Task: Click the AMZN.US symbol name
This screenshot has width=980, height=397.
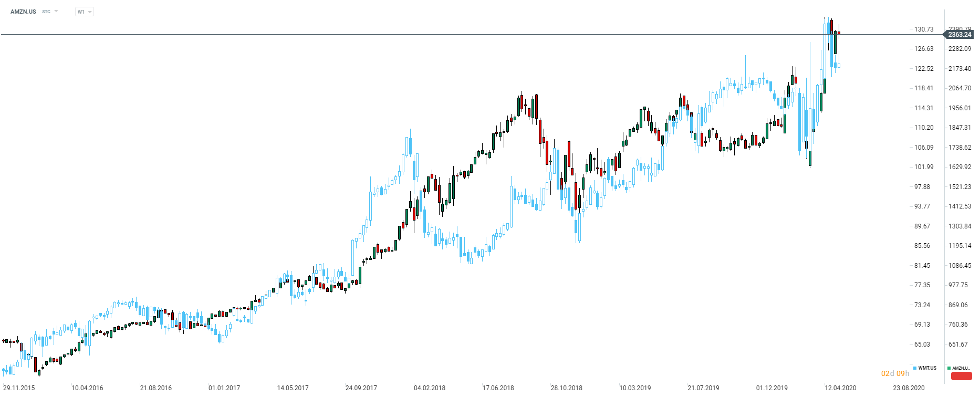Action: (23, 12)
